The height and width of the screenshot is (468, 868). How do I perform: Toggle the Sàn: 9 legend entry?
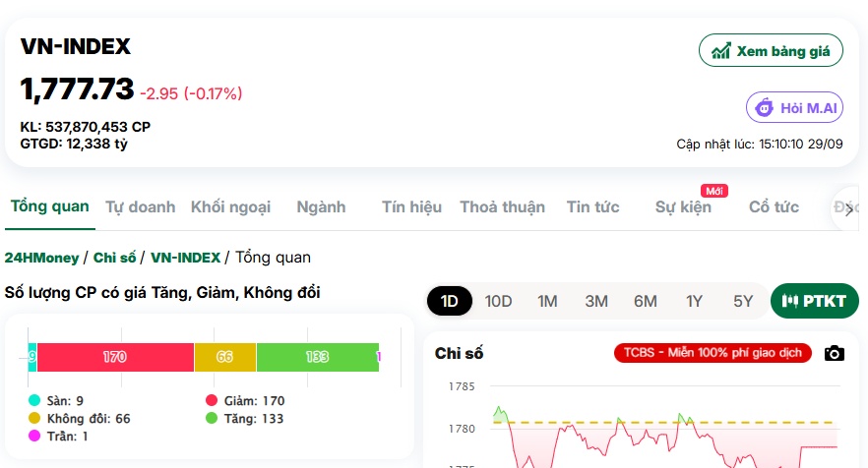point(56,400)
